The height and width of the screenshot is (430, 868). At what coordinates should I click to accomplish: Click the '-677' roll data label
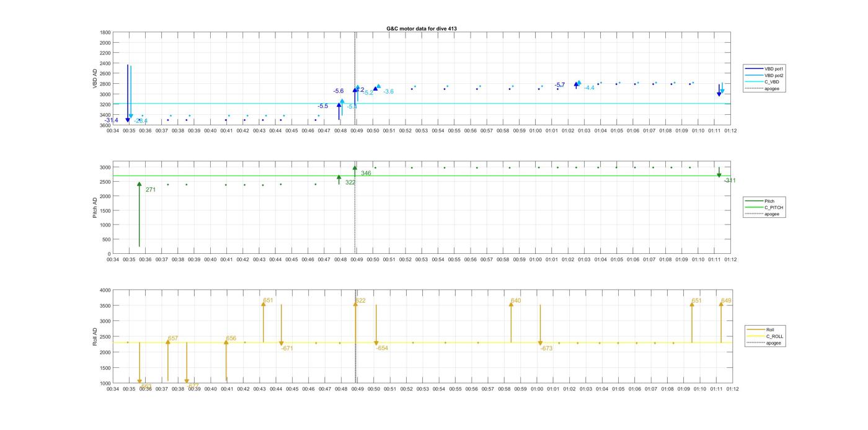[193, 385]
